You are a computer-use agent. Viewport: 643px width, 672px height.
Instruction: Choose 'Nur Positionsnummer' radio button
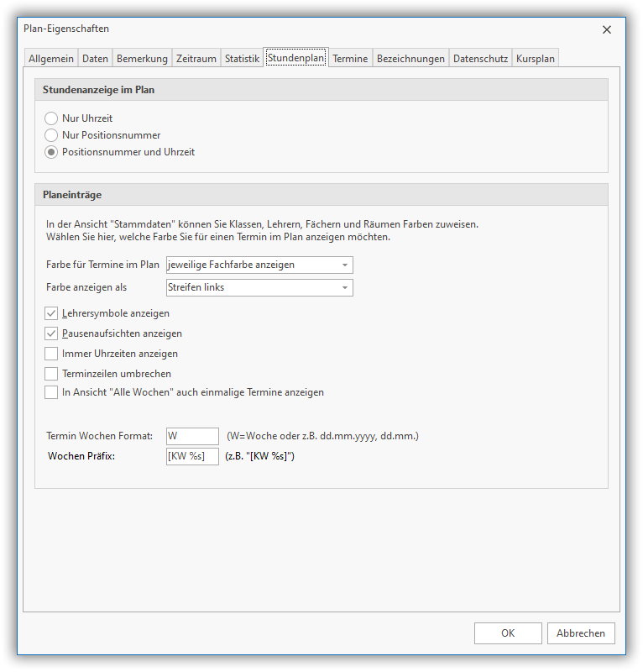click(51, 135)
